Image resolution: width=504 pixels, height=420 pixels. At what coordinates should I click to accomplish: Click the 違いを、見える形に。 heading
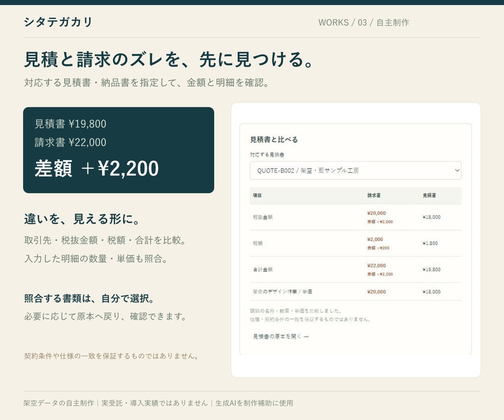(x=82, y=219)
